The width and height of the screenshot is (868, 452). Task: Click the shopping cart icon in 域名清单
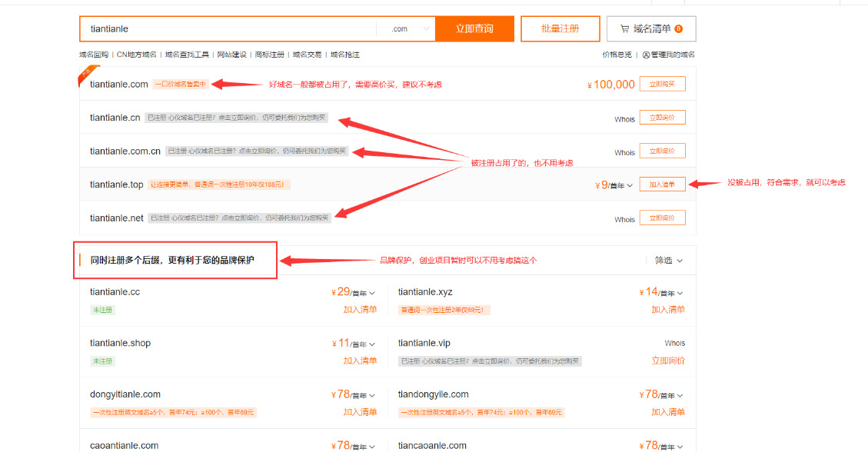click(624, 29)
